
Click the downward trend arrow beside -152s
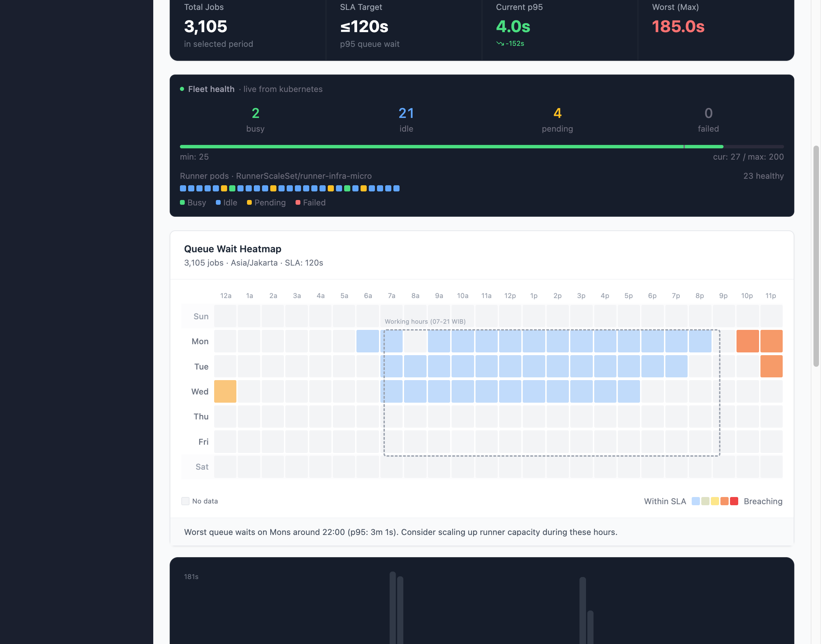500,43
